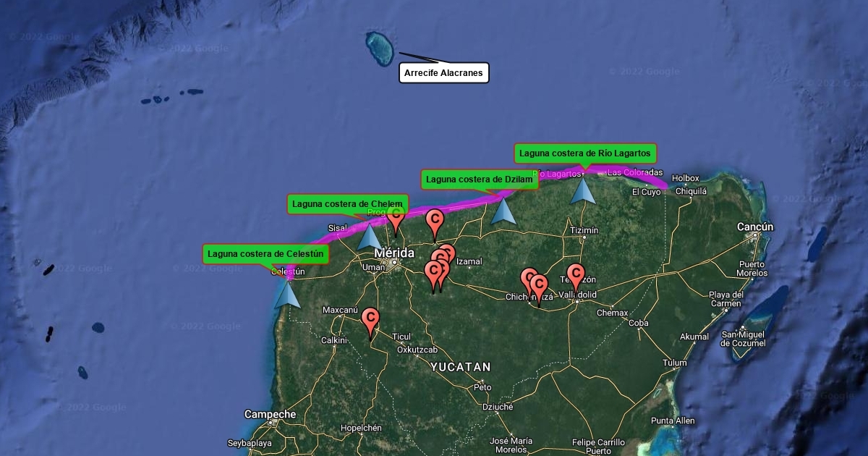Open the Laguna costera de Celestún label
Viewport: 868px width, 456px height.
click(x=265, y=254)
